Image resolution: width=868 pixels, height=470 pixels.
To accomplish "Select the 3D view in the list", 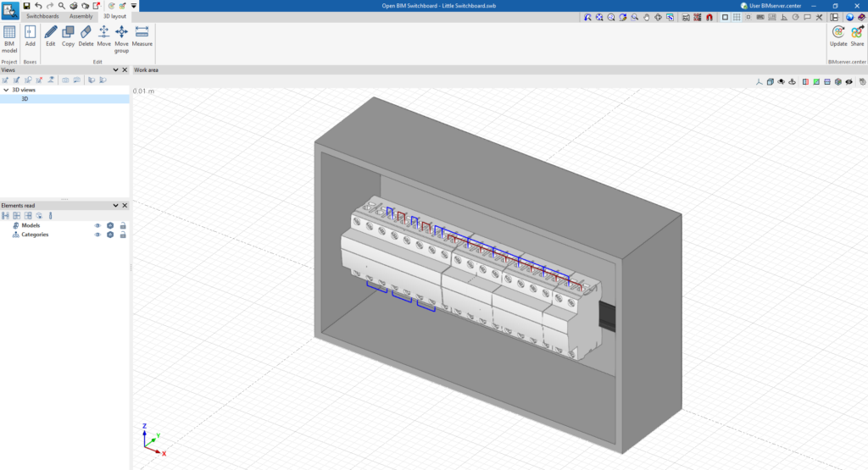I will (25, 98).
